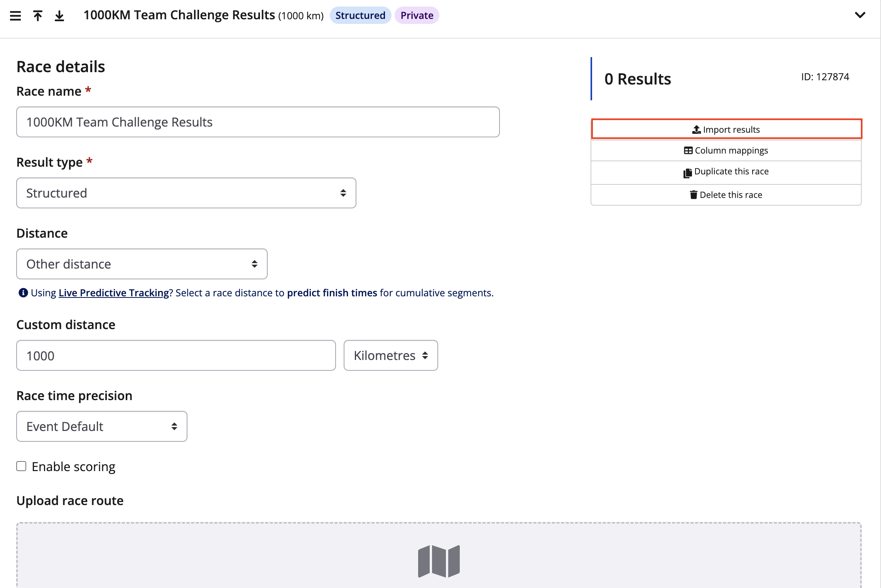Click Delete this race
This screenshot has height=588, width=881.
pos(726,195)
